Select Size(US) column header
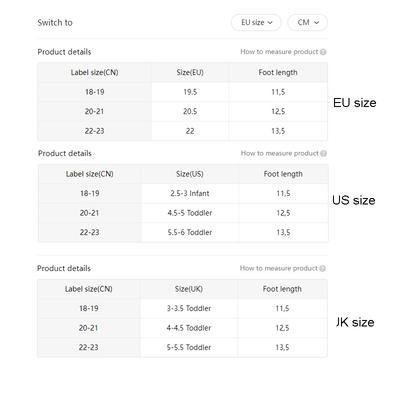The height and width of the screenshot is (400, 400). click(x=190, y=174)
